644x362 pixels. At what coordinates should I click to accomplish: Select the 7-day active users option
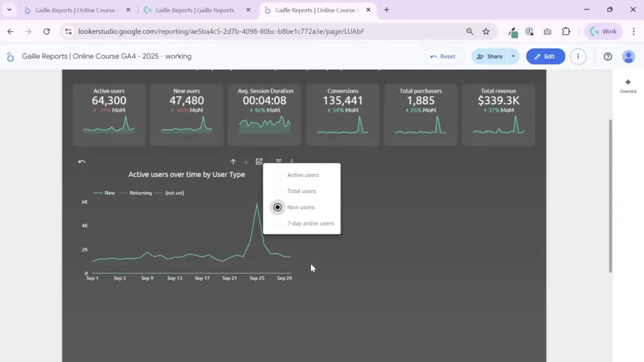point(310,223)
